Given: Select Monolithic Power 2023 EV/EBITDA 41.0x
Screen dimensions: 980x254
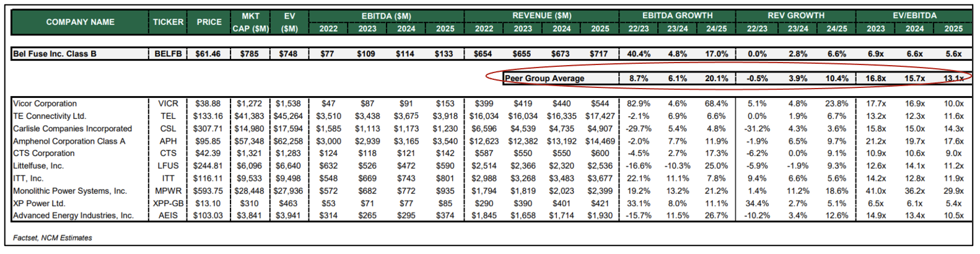Looking at the screenshot, I should (876, 191).
